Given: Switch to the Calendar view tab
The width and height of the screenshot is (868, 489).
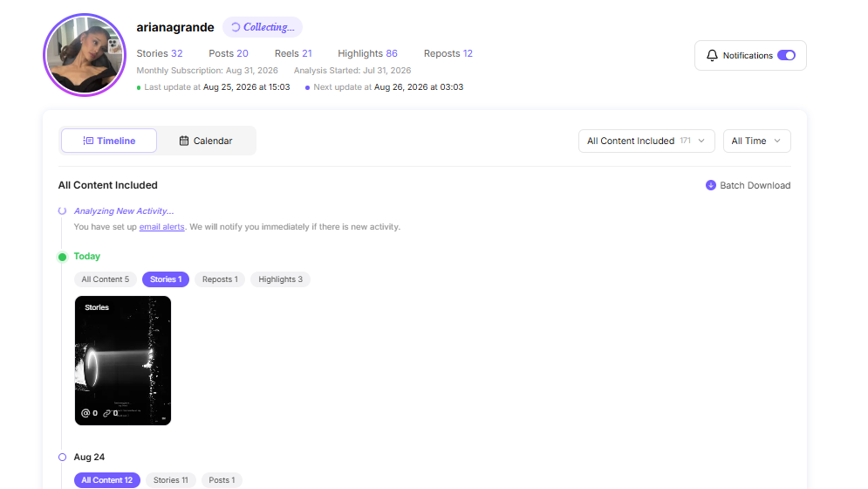Looking at the screenshot, I should click(x=206, y=141).
